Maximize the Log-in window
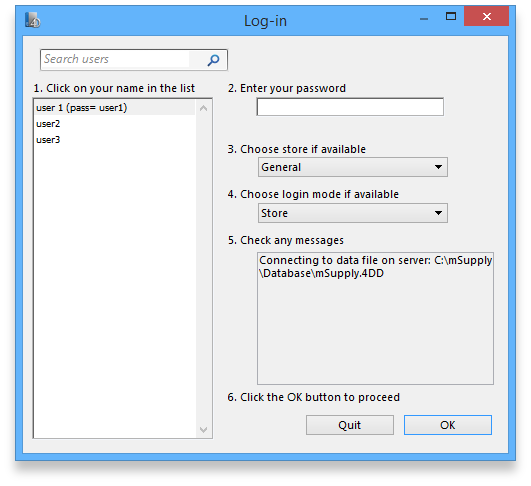This screenshot has height=486, width=531. 451,16
